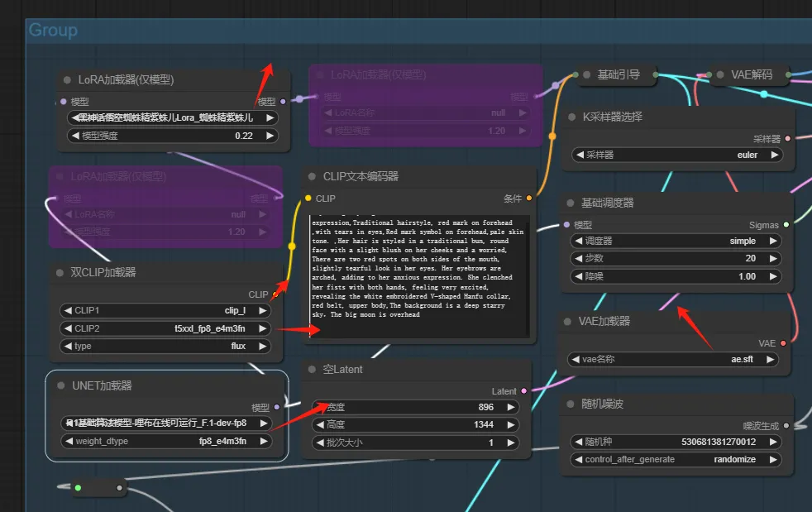Open the 采样器 euler dropdown

point(677,155)
